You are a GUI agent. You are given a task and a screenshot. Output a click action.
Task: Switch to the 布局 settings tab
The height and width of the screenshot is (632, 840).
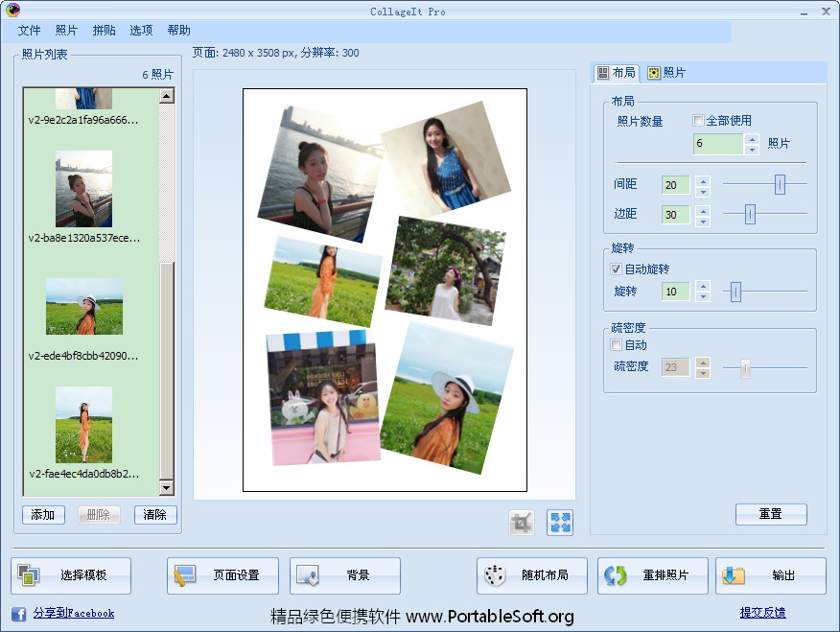(617, 73)
